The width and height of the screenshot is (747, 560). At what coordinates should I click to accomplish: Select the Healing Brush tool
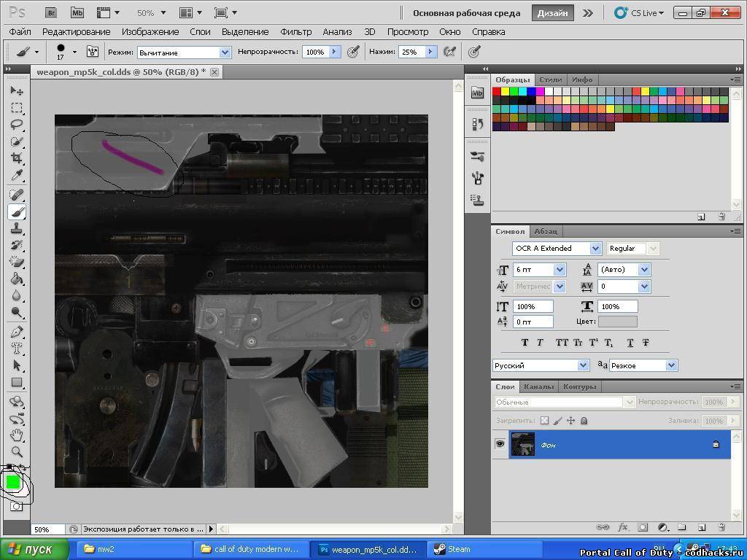click(17, 194)
